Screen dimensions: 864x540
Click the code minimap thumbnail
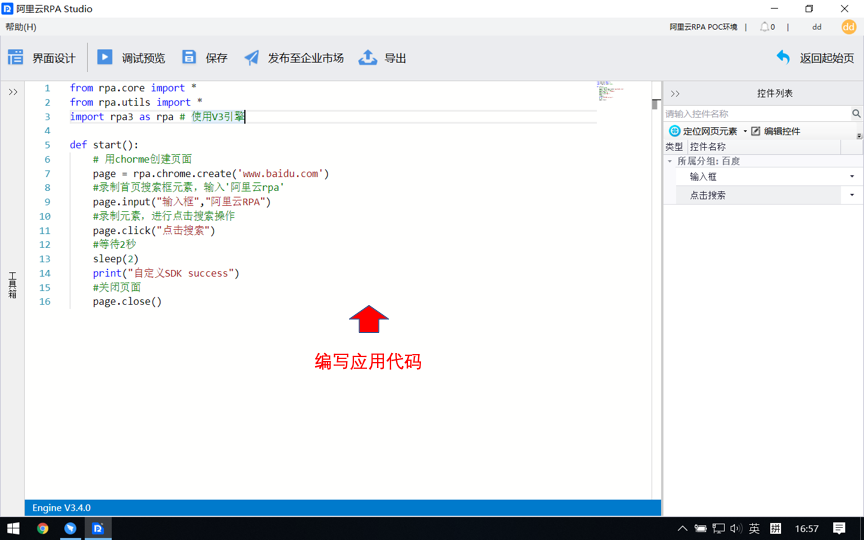pos(611,91)
